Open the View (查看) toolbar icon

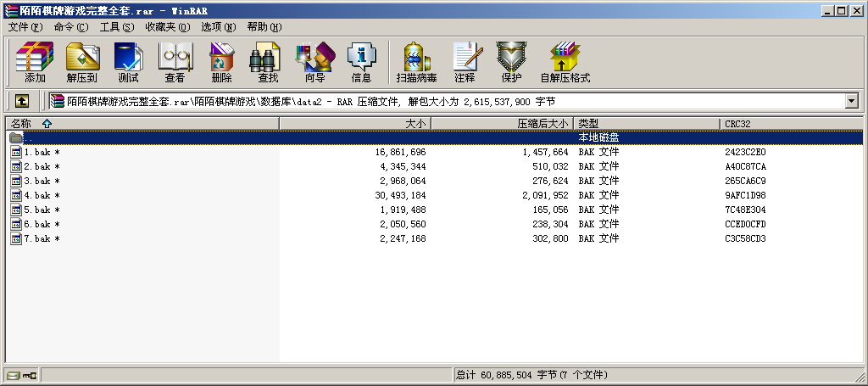175,62
